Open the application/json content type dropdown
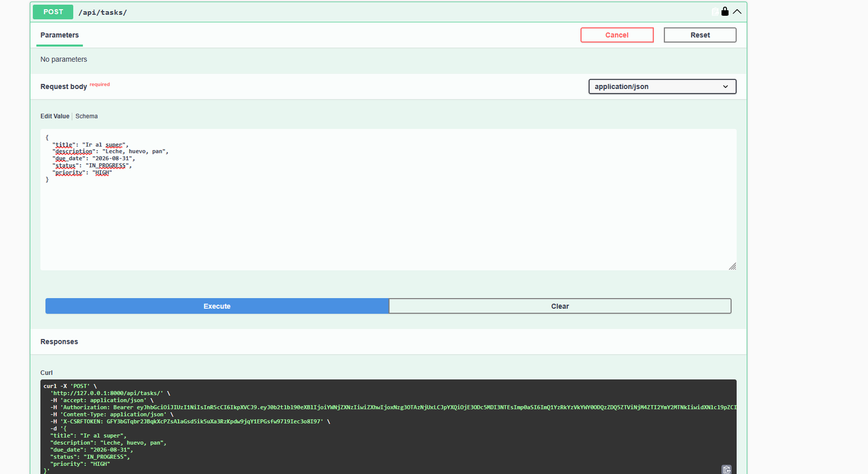This screenshot has width=868, height=474. [x=662, y=87]
